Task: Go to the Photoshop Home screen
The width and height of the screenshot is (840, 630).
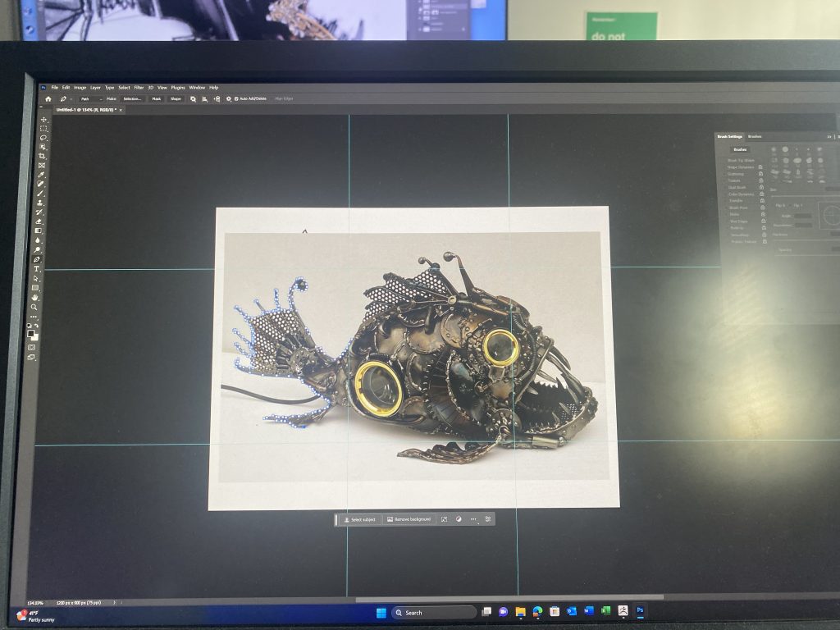Action: point(48,99)
